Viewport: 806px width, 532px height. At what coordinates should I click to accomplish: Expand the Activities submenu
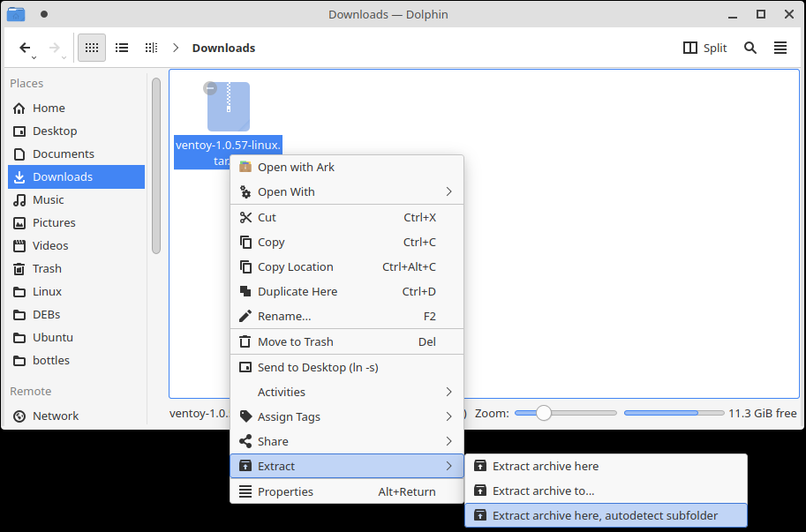[x=347, y=393]
